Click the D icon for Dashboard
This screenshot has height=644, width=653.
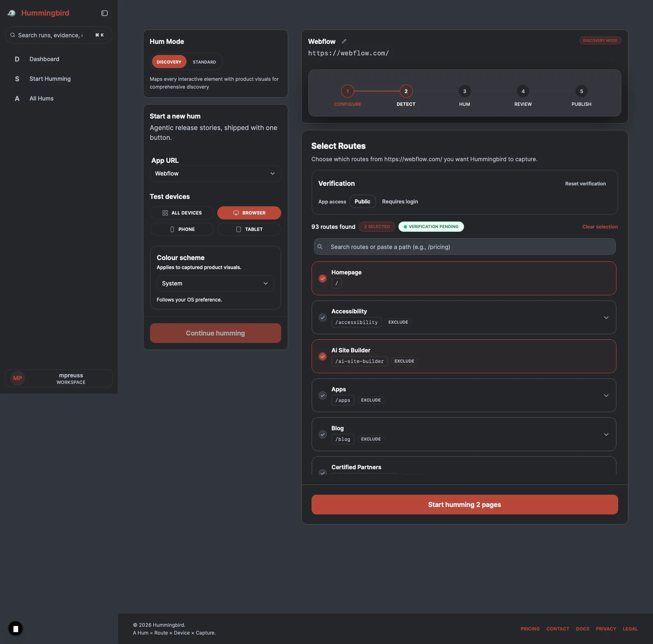tap(17, 59)
